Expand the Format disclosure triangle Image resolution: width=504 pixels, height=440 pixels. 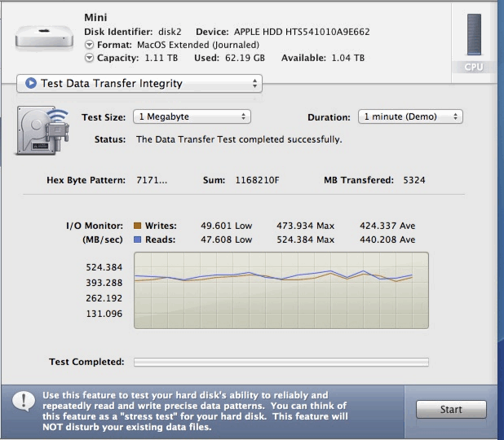point(89,45)
